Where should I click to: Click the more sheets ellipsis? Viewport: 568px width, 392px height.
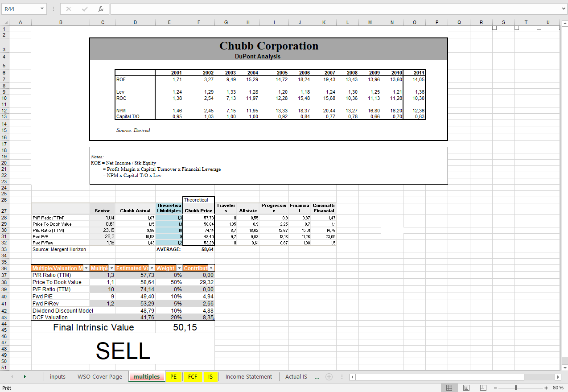tap(317, 377)
